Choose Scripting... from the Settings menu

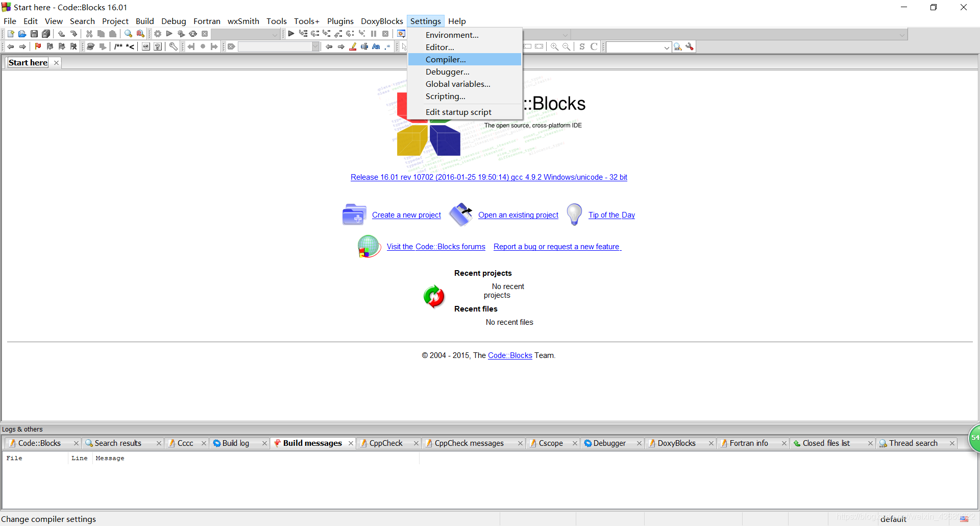[x=465, y=96]
